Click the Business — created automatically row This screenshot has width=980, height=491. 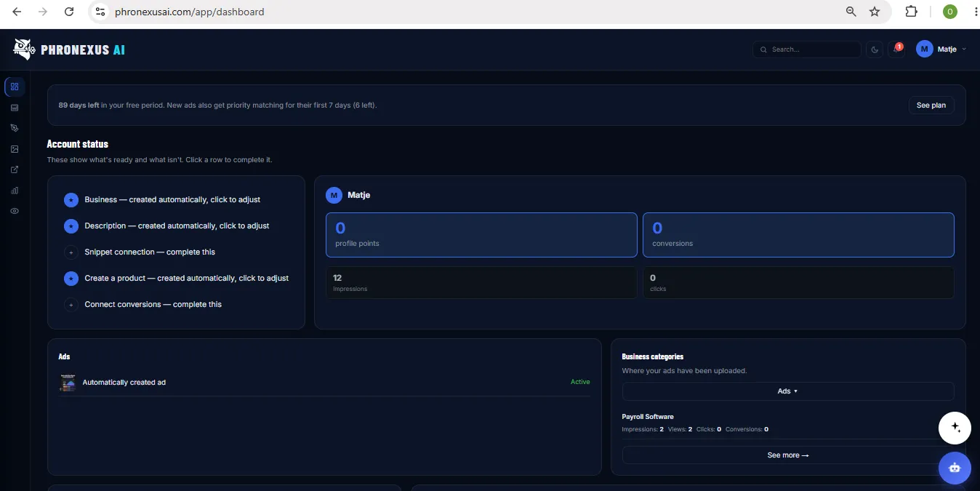173,199
